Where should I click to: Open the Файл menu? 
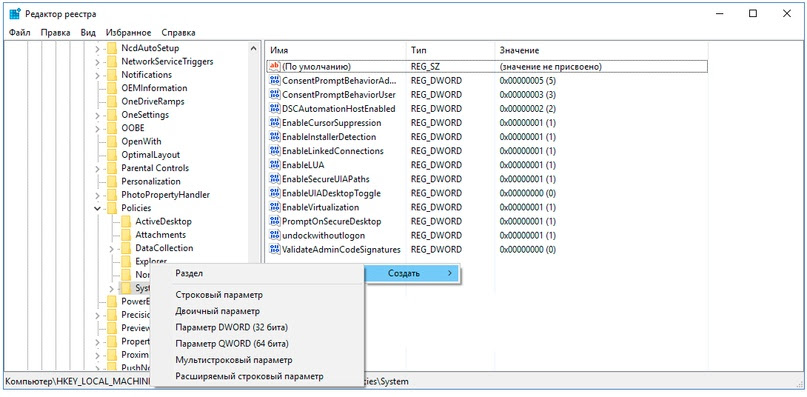click(x=20, y=32)
